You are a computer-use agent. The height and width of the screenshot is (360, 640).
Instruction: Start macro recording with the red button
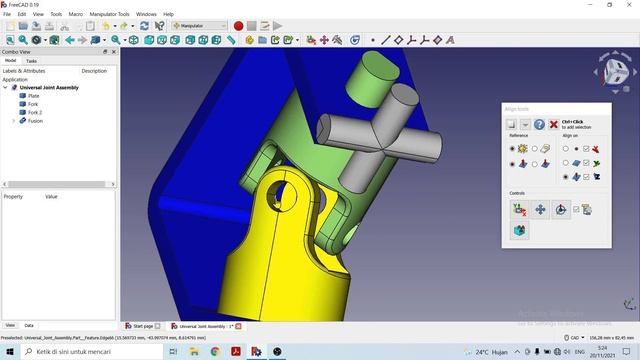238,26
